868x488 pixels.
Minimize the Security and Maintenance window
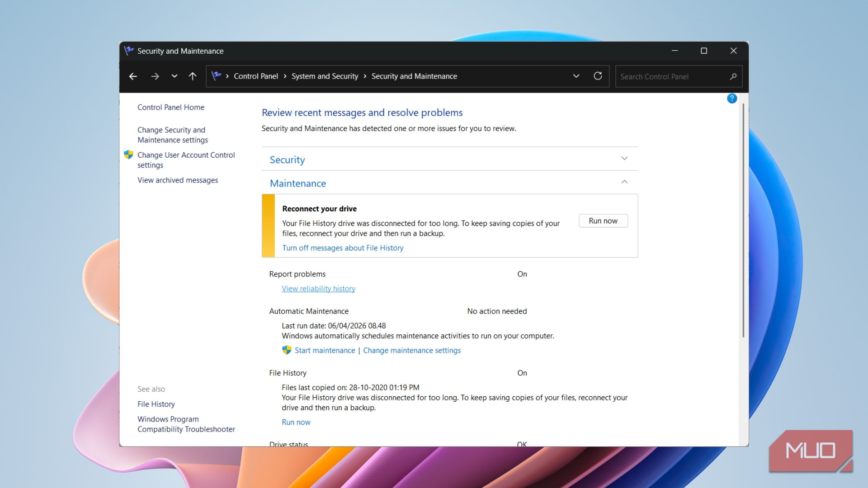(675, 51)
